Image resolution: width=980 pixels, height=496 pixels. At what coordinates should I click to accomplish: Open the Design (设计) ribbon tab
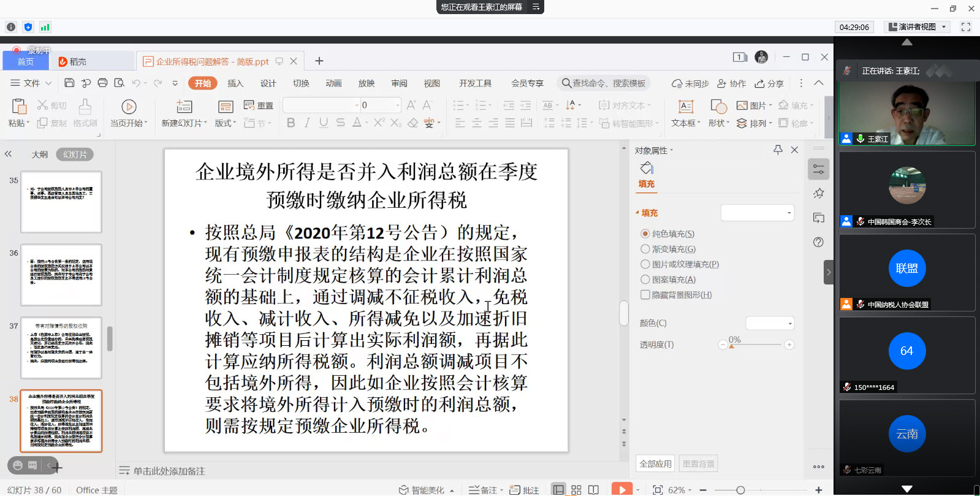click(x=268, y=83)
